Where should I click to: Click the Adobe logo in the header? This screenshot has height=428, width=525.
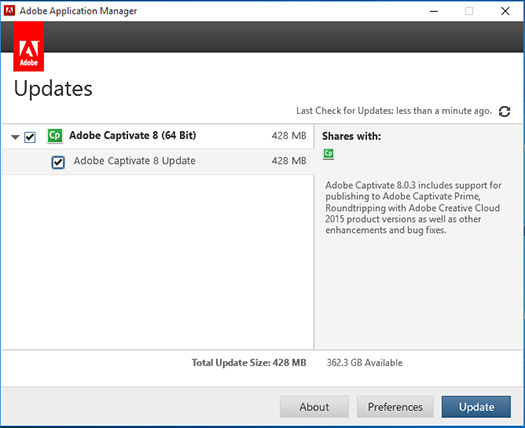(29, 47)
